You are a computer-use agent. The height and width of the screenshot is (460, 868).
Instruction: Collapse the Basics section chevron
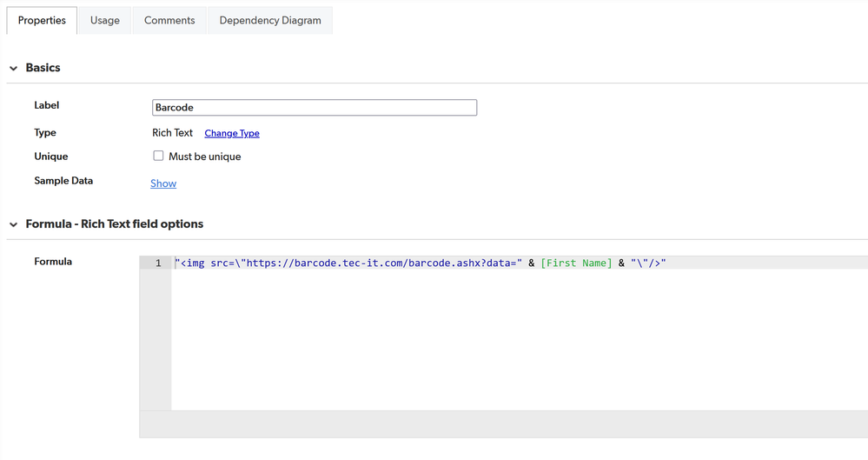tap(14, 69)
